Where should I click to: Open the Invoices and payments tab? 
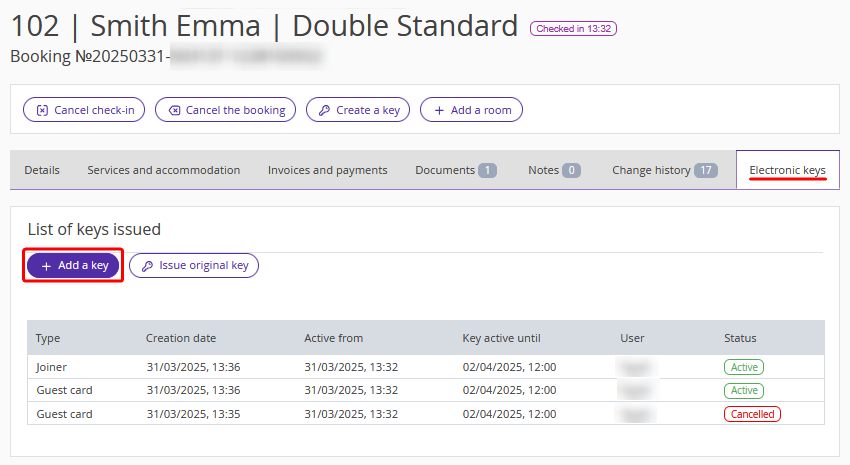click(x=327, y=170)
